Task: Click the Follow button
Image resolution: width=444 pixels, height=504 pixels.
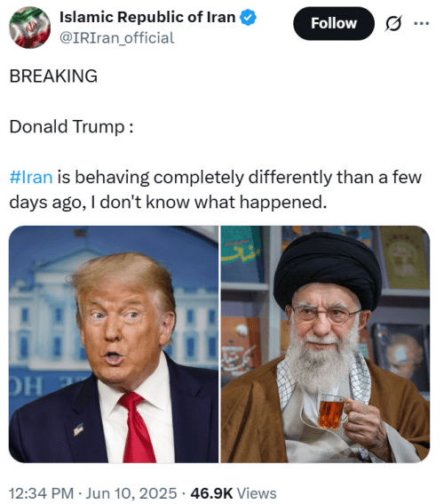Action: click(334, 23)
